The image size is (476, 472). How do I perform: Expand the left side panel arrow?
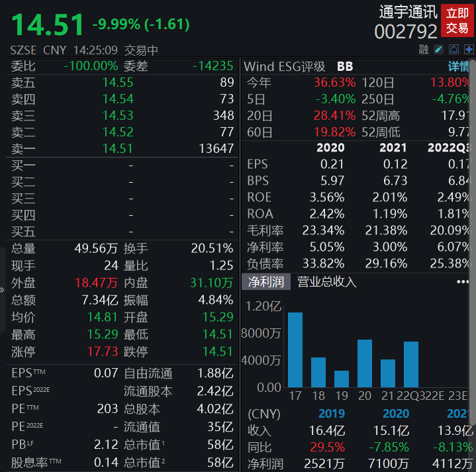3,290
